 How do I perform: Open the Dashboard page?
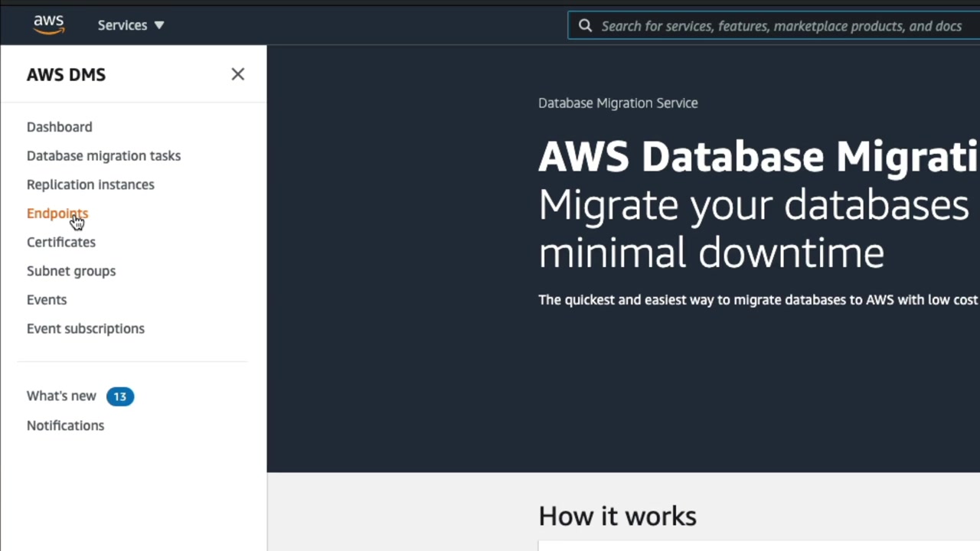pyautogui.click(x=59, y=127)
